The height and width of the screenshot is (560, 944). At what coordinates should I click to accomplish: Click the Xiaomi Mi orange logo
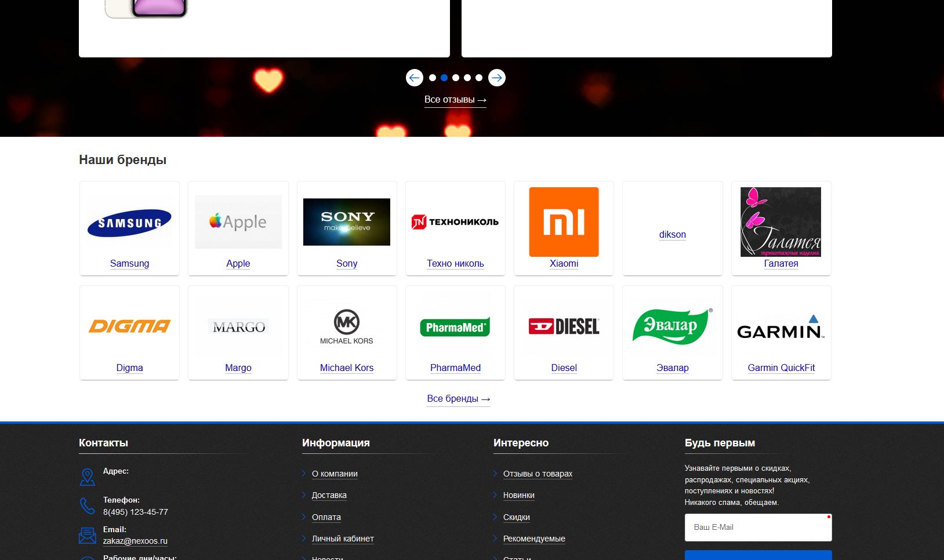(564, 222)
